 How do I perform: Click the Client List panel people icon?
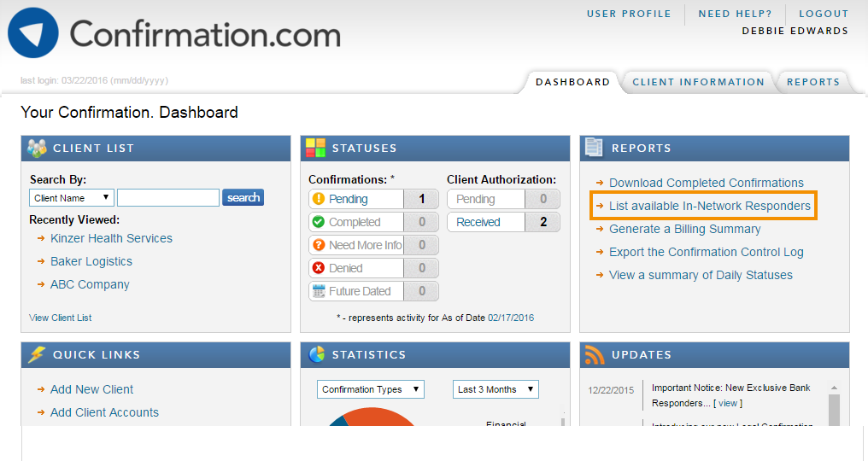point(37,148)
